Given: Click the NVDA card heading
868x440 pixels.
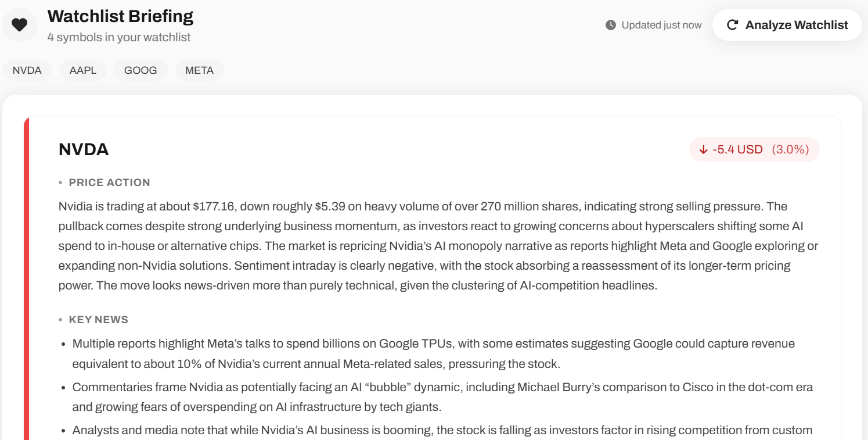Looking at the screenshot, I should coord(84,149).
